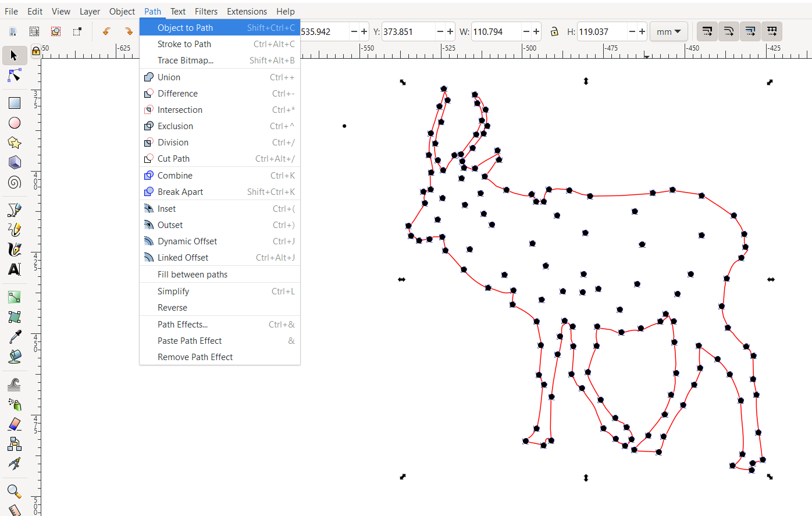812x516 pixels.
Task: Choose the Dropper color picker tool
Action: pos(15,336)
